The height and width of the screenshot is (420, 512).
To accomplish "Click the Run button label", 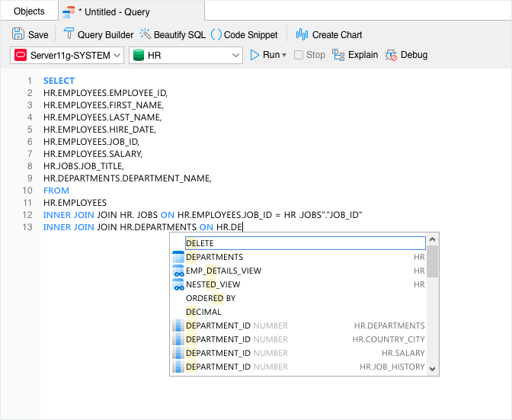I will [271, 55].
